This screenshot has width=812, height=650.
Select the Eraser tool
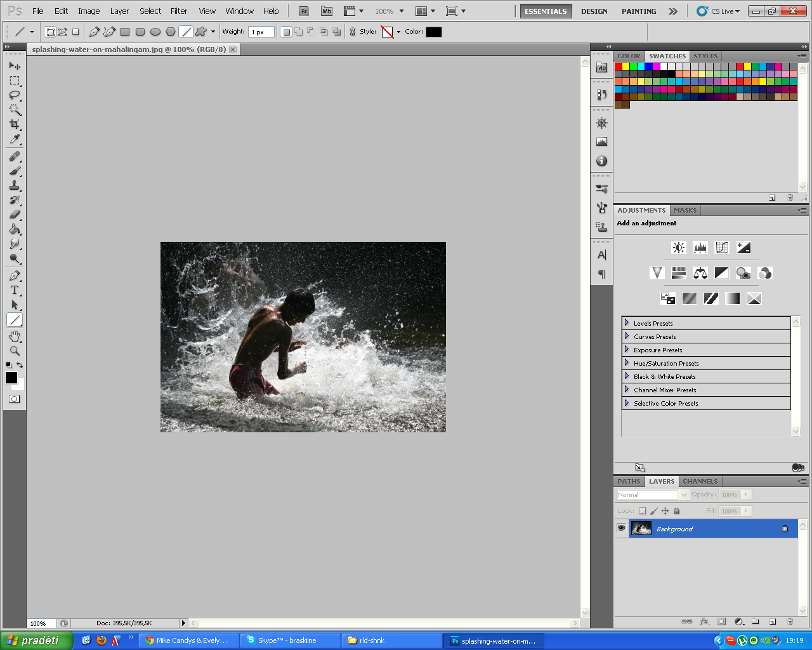tap(15, 215)
